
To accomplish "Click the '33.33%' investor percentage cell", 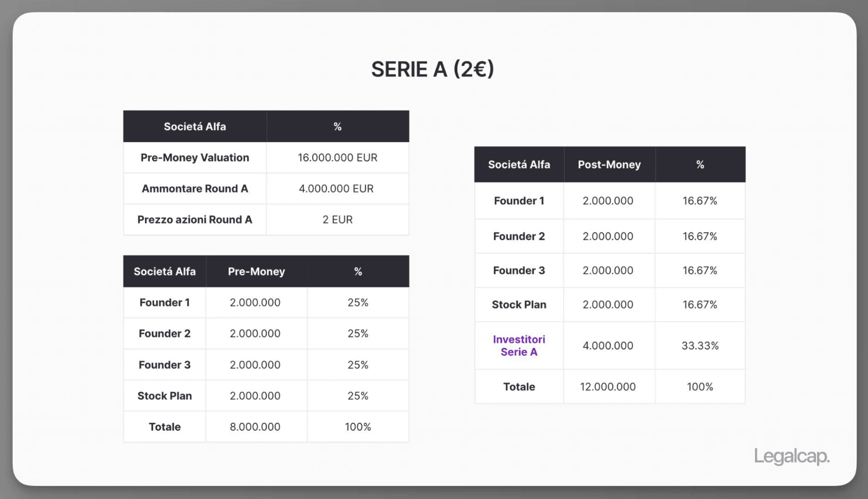I will [x=700, y=346].
